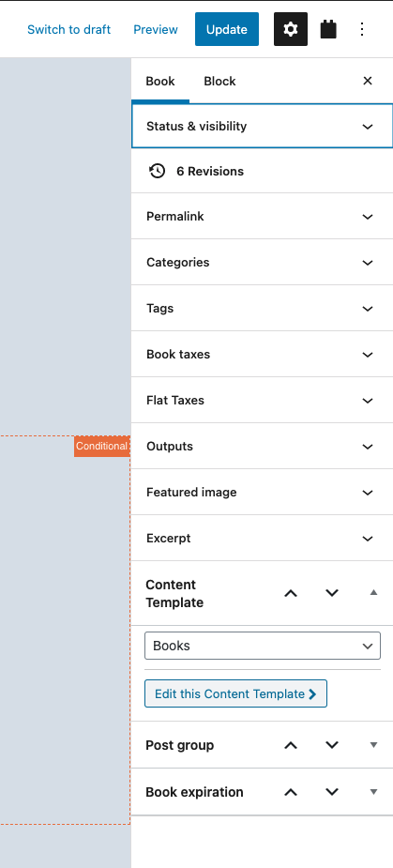Expand the Status & visibility panel
The height and width of the screenshot is (868, 393).
tap(263, 127)
